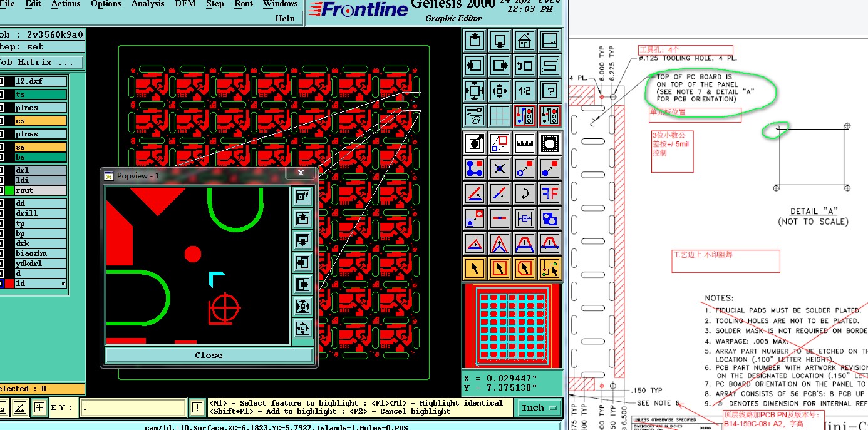Select the rectangle area select tool
Screen dimensions: 868x430
500,269
